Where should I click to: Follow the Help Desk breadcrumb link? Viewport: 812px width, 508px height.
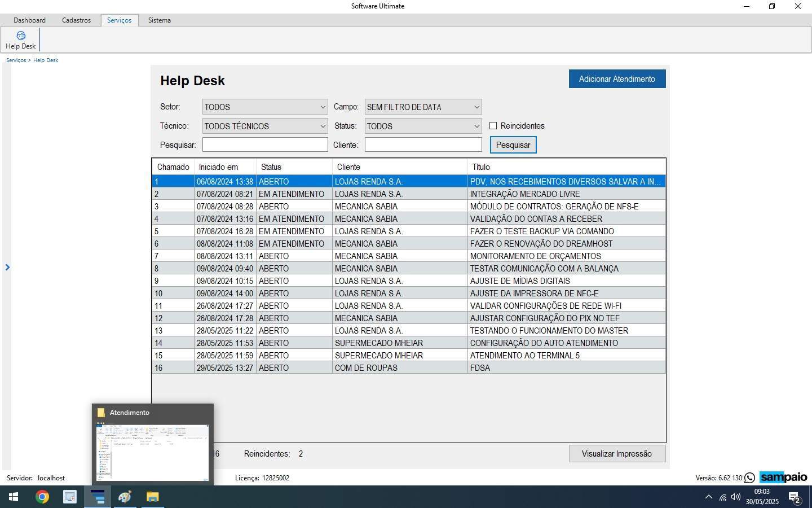[x=46, y=60]
